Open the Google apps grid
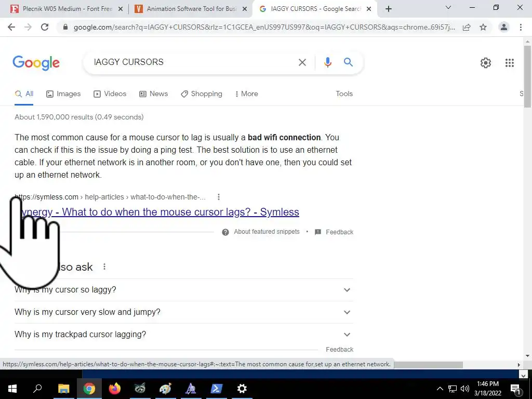 pos(509,63)
